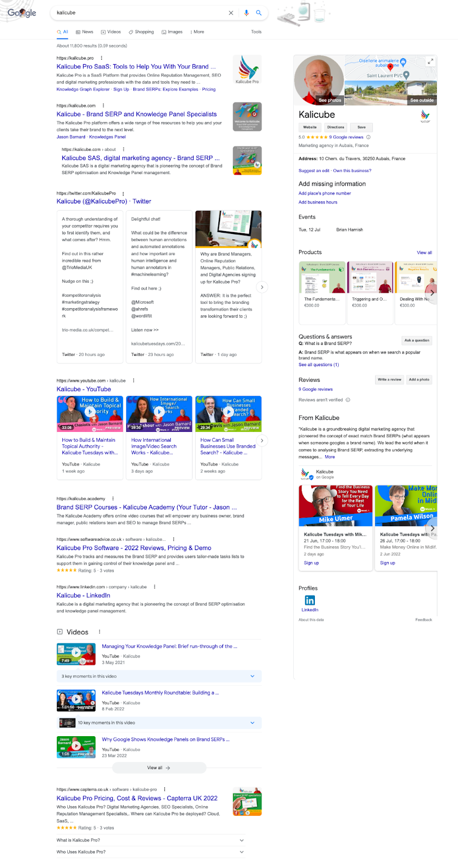458x868 pixels.
Task: Open options menu for Twitter result
Action: (x=123, y=193)
